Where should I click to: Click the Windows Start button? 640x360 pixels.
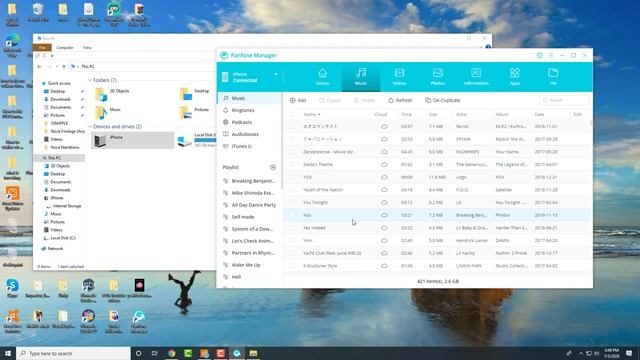8,353
